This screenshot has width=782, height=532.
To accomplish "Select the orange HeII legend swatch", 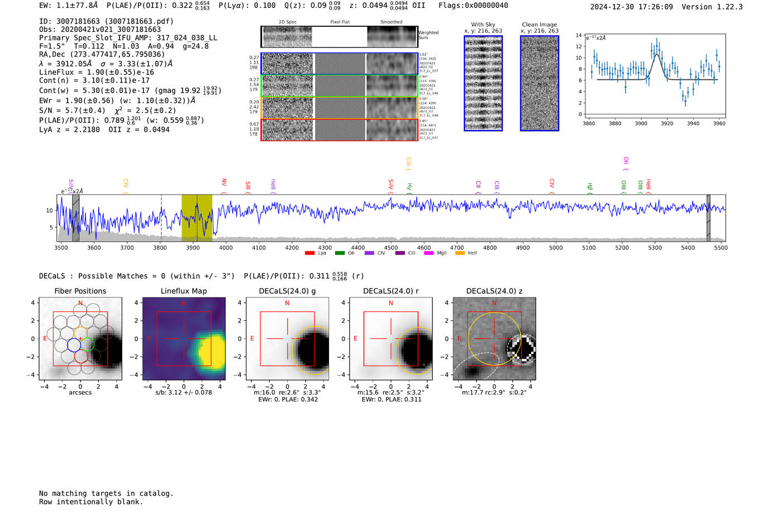I will (460, 253).
